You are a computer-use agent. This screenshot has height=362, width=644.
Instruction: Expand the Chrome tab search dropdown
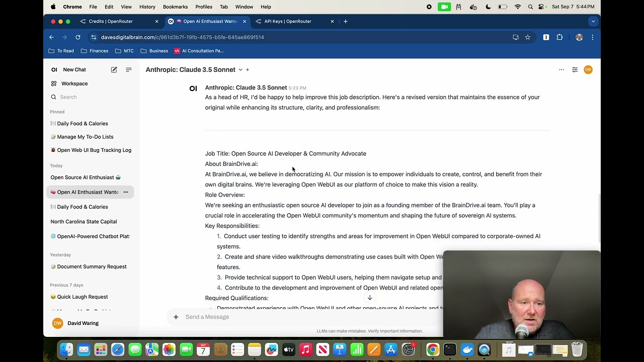[x=593, y=21]
